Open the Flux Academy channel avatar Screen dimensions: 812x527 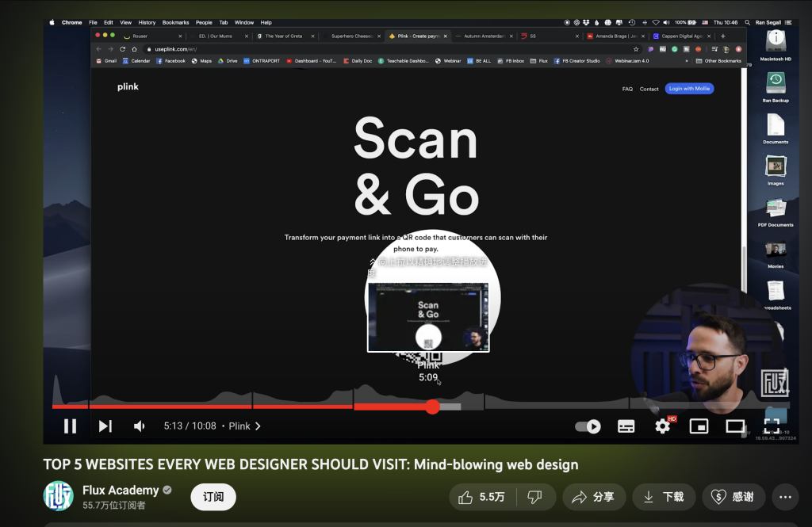[58, 496]
